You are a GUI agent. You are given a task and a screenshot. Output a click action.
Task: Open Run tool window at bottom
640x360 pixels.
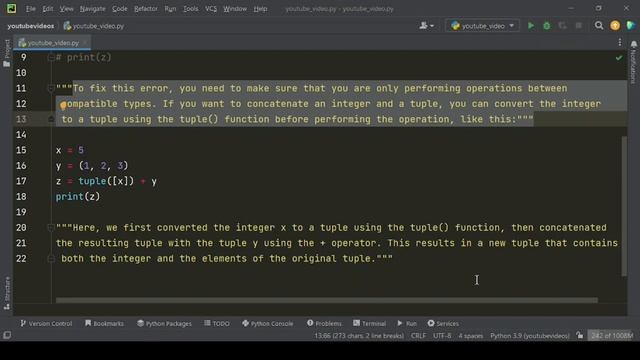click(x=407, y=323)
